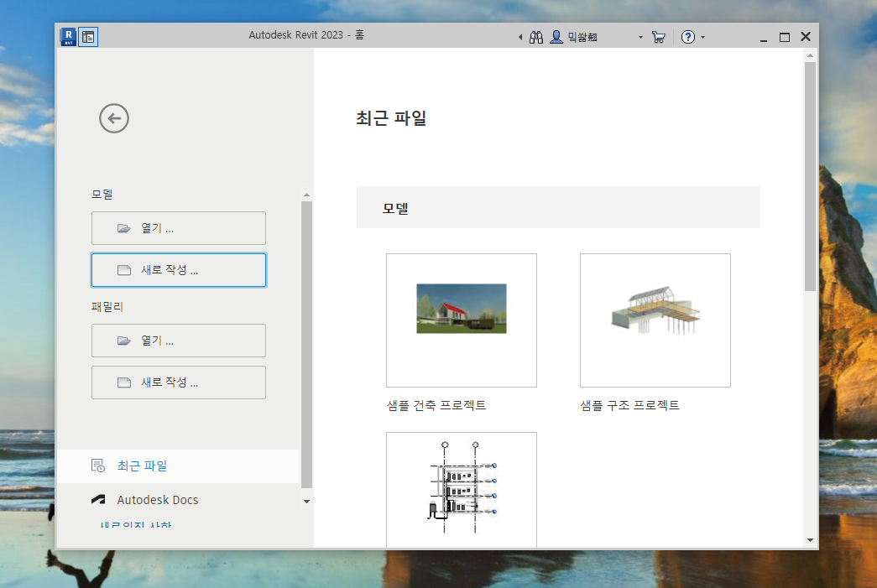
Task: Click the circular back arrow button
Action: click(114, 118)
